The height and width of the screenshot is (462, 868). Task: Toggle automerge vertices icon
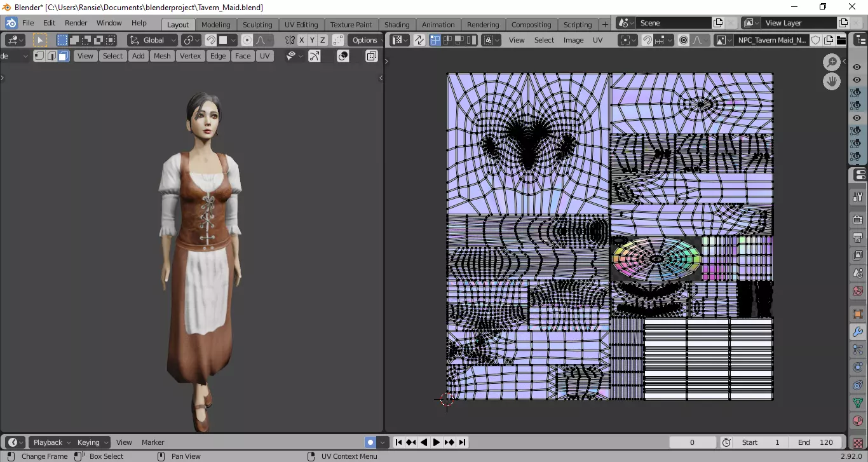pyautogui.click(x=337, y=40)
